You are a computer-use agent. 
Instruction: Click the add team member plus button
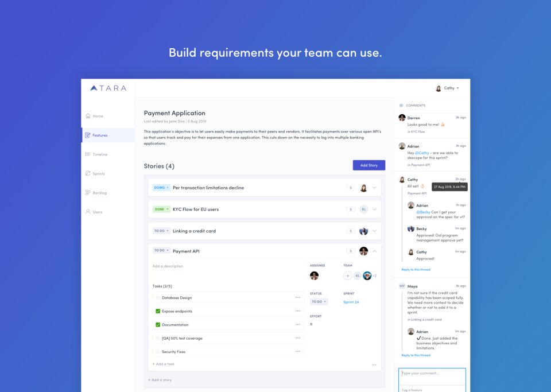coord(348,275)
